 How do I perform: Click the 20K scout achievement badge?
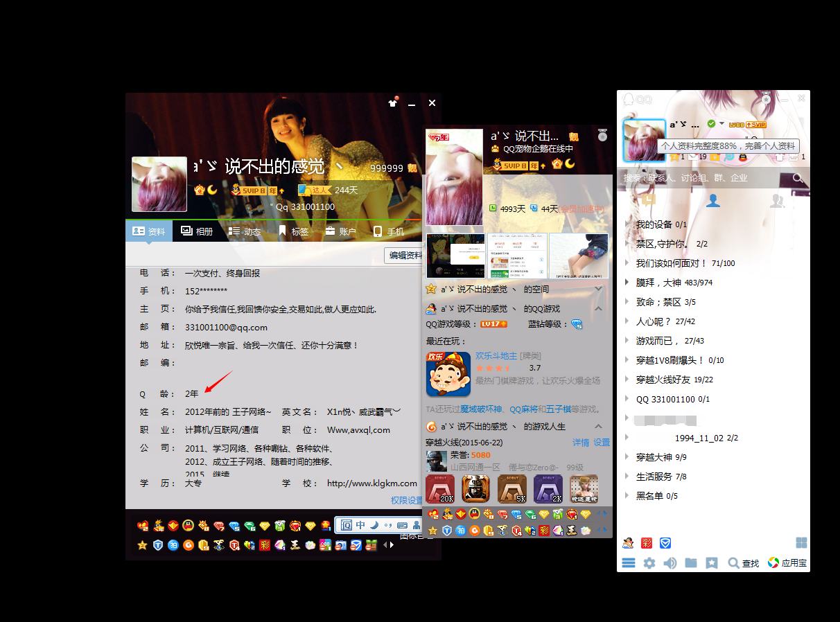440,489
